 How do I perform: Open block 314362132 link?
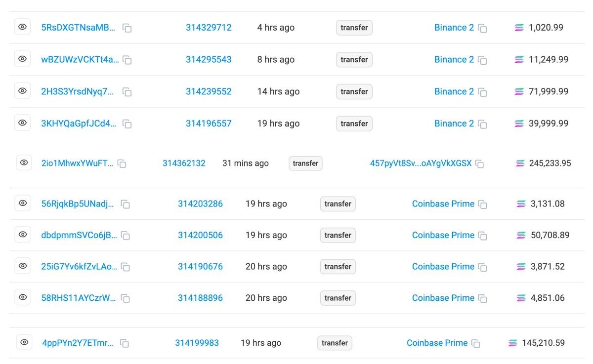click(x=184, y=163)
